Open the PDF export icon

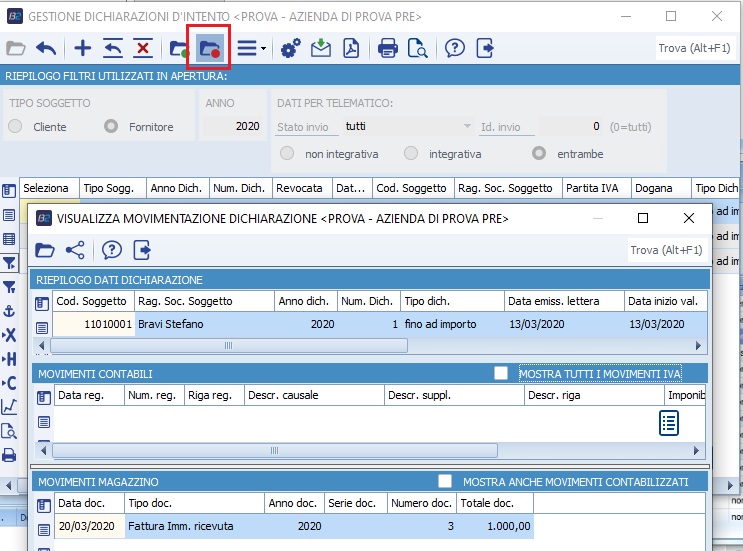point(351,48)
